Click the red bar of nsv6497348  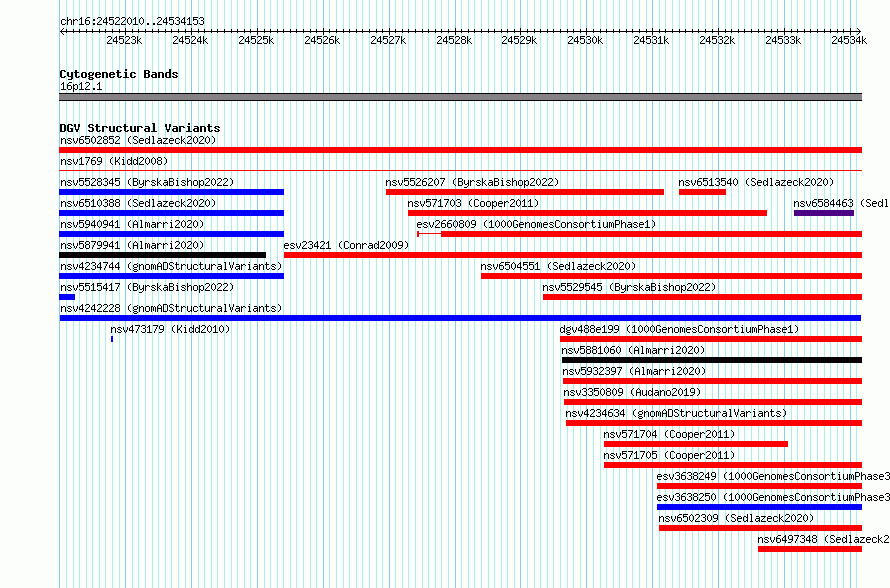[810, 549]
